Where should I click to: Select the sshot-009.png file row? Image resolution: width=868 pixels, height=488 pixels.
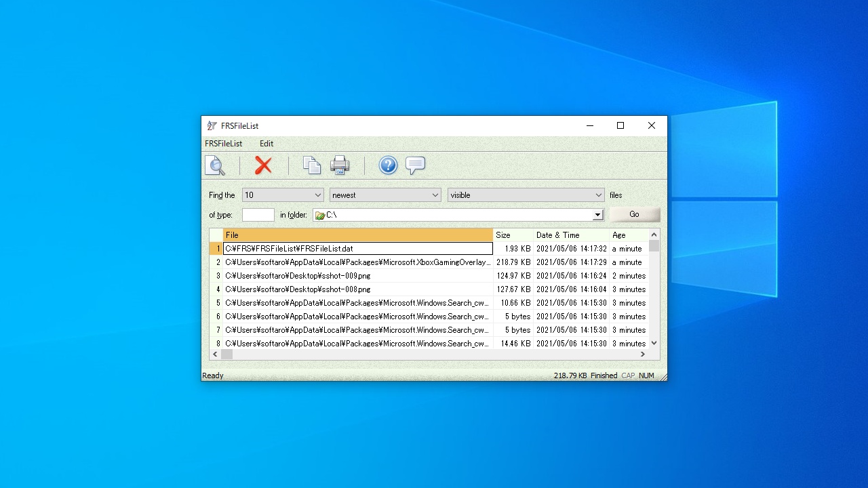[x=358, y=276]
